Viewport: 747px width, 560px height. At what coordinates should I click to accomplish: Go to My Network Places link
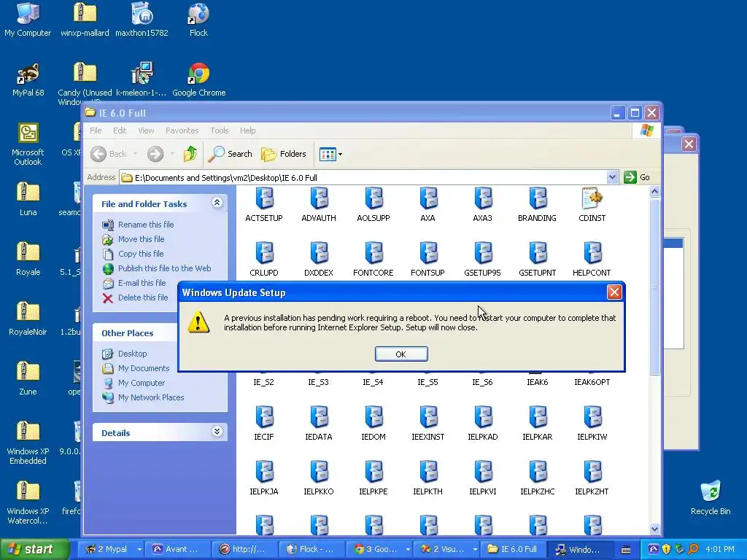(151, 397)
